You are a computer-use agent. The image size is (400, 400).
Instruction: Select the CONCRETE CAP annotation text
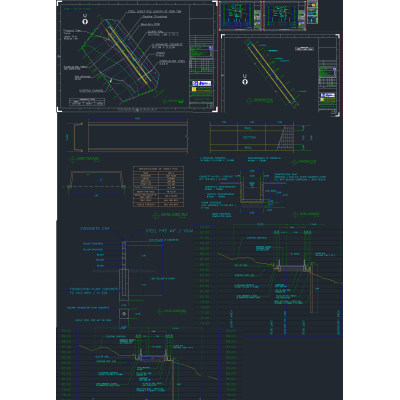[x=95, y=229]
